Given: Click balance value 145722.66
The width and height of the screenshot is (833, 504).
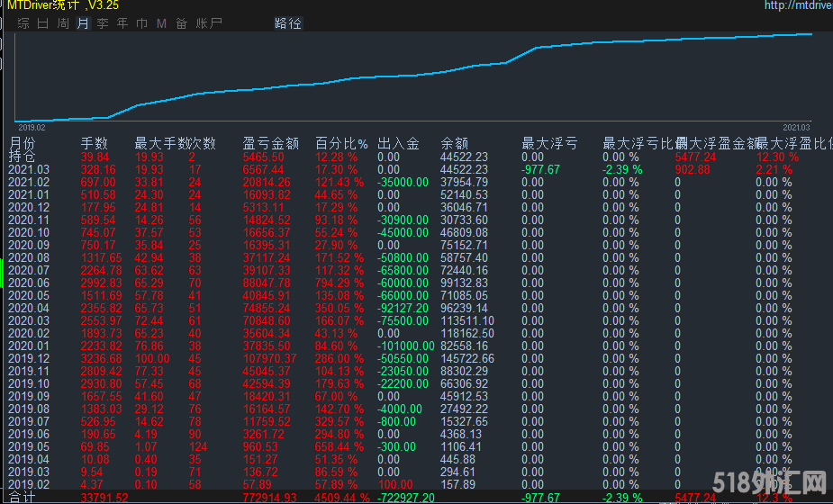Looking at the screenshot, I should point(467,358).
